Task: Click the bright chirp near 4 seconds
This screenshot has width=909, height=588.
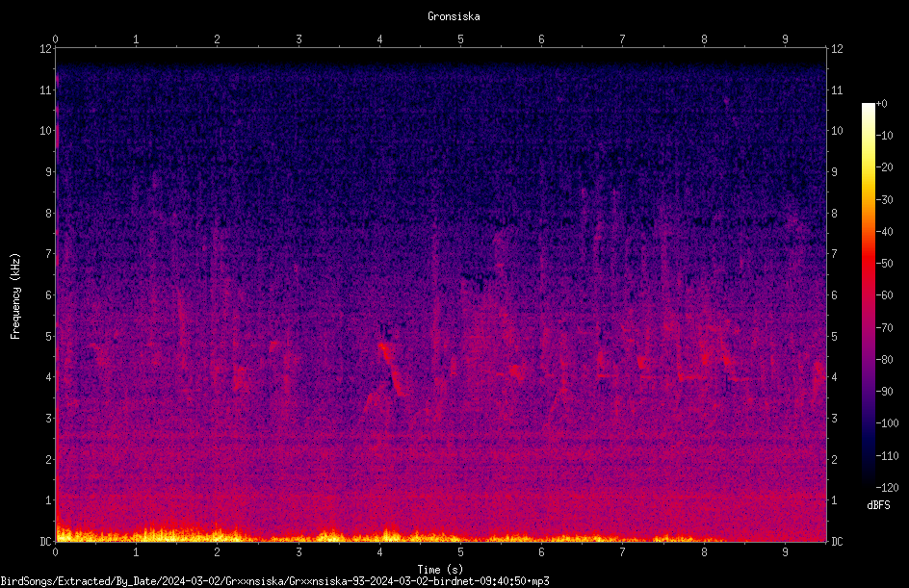Action: 391,368
